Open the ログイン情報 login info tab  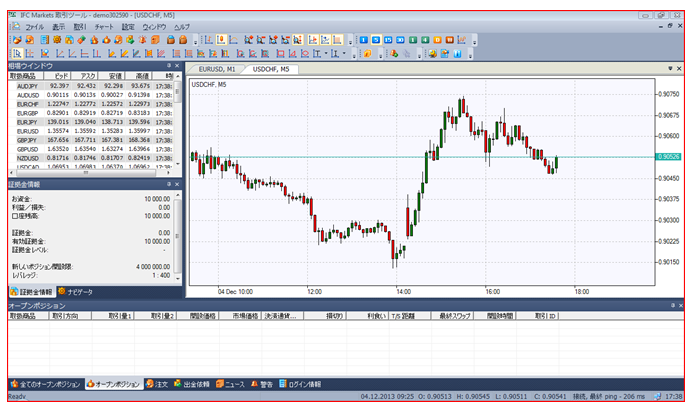pyautogui.click(x=300, y=384)
